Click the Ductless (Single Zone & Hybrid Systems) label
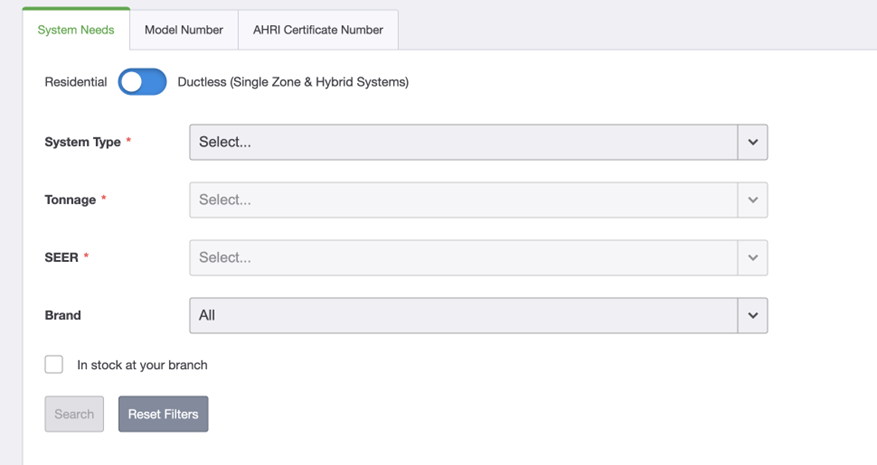This screenshot has height=465, width=877. click(x=293, y=82)
